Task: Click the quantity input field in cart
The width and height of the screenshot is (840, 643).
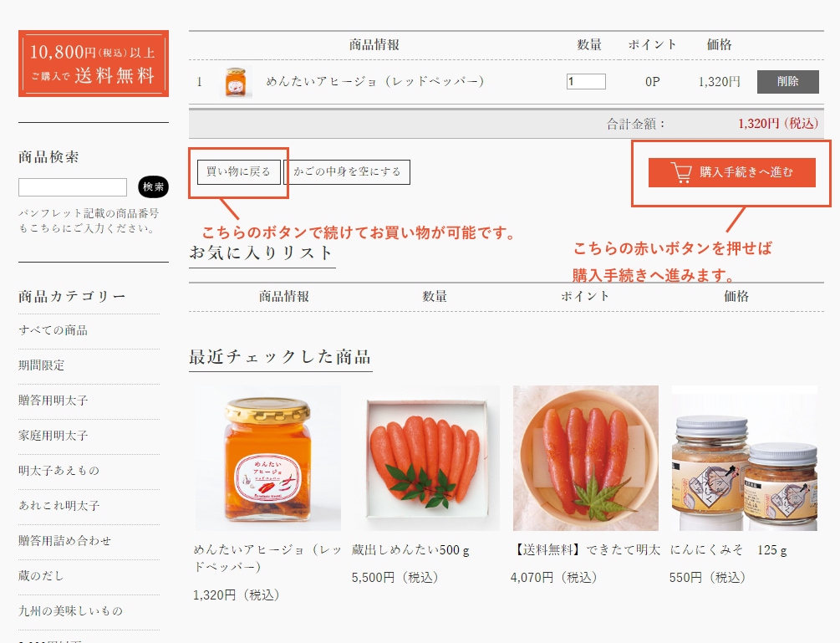Action: click(586, 82)
